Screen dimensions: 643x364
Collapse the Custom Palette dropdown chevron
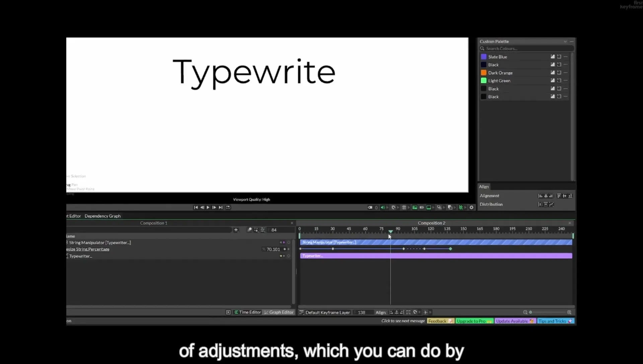565,41
